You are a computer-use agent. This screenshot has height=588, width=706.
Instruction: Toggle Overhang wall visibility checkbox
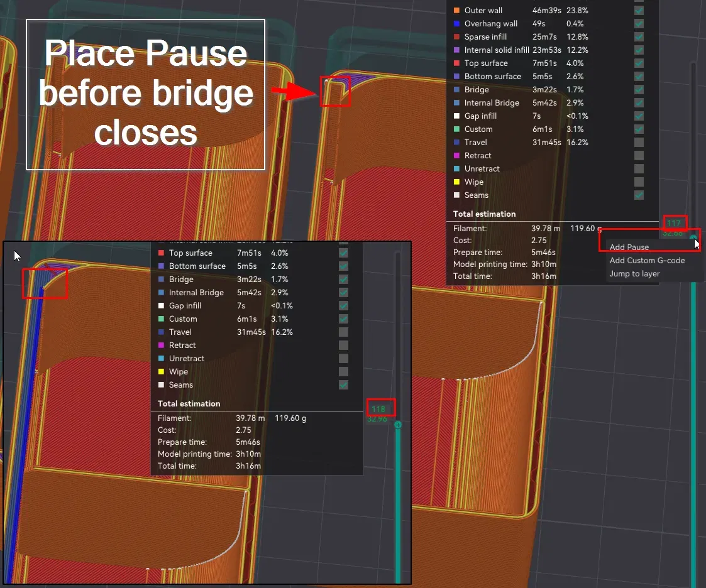tap(639, 23)
